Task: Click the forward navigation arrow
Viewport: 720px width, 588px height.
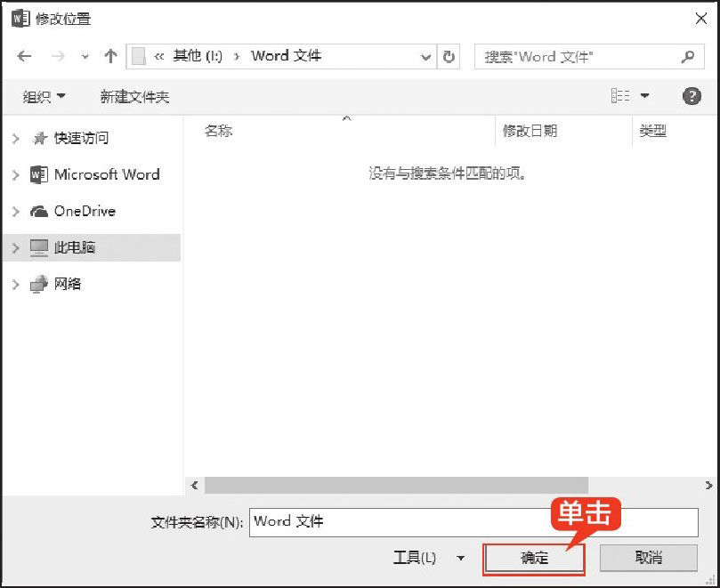Action: point(58,56)
